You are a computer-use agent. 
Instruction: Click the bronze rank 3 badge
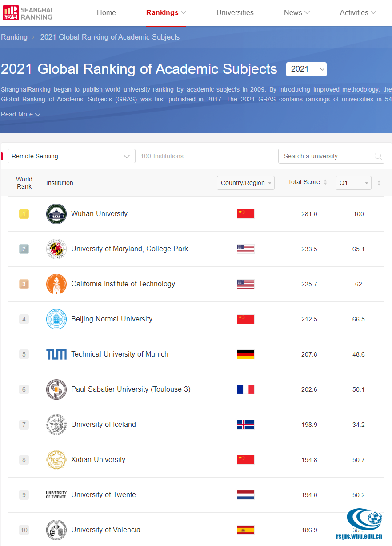click(24, 284)
